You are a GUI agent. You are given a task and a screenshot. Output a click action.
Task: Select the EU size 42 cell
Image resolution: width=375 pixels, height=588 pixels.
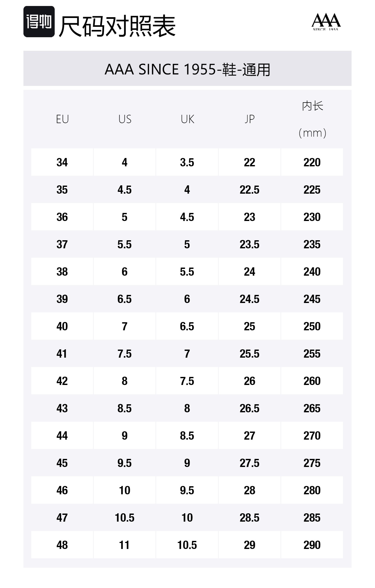point(62,381)
